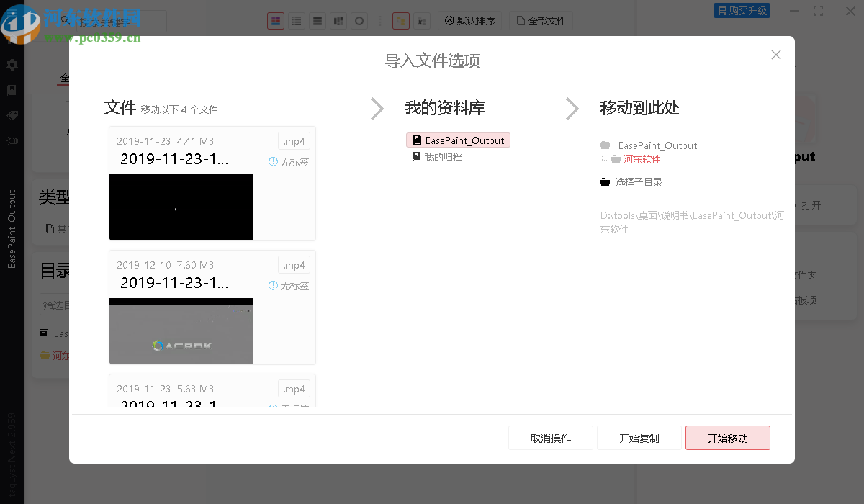Screen dimensions: 864x504
Task: Open the colored tag filter icon
Action: 400,21
